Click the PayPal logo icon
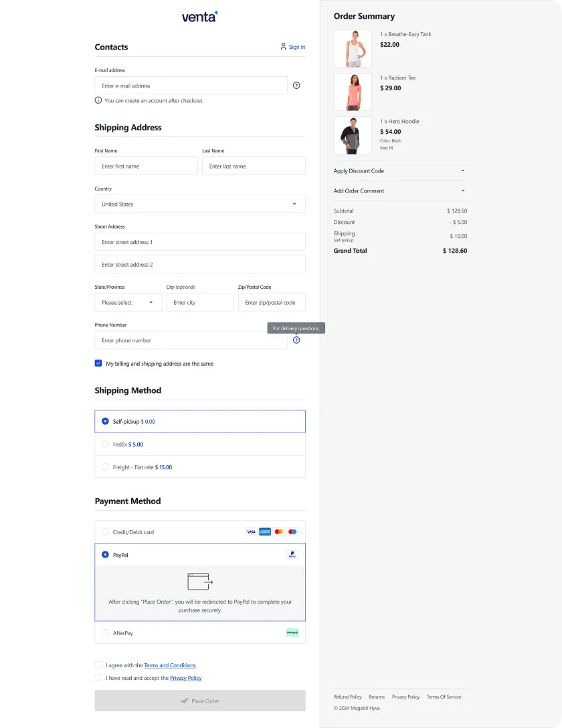The height and width of the screenshot is (728, 562). point(292,554)
